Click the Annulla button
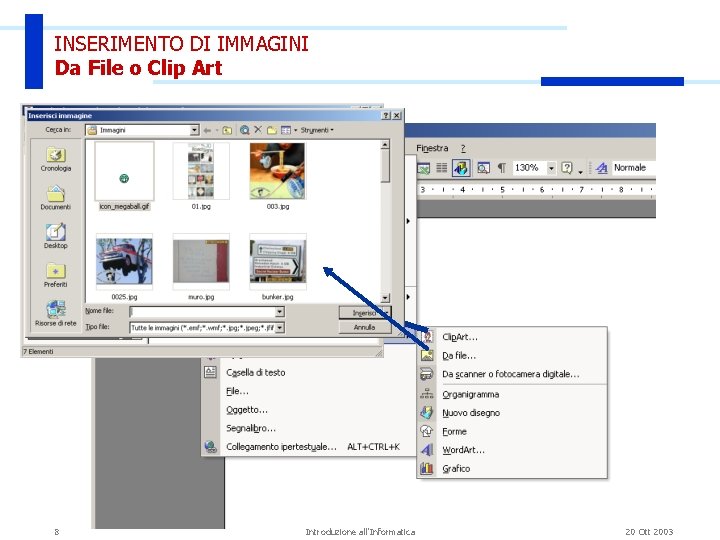Screen dimensions: 720x540 click(365, 327)
